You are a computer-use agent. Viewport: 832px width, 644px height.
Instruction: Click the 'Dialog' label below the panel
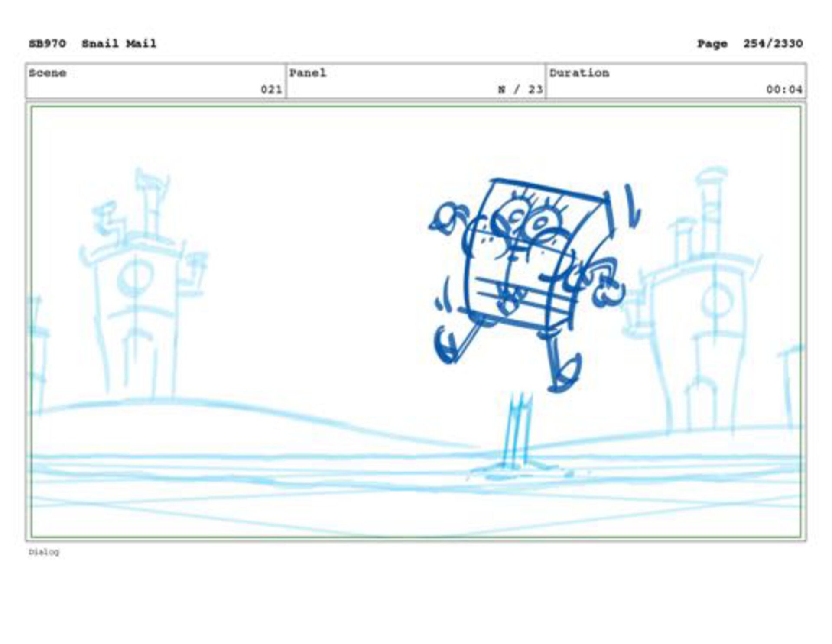(44, 552)
